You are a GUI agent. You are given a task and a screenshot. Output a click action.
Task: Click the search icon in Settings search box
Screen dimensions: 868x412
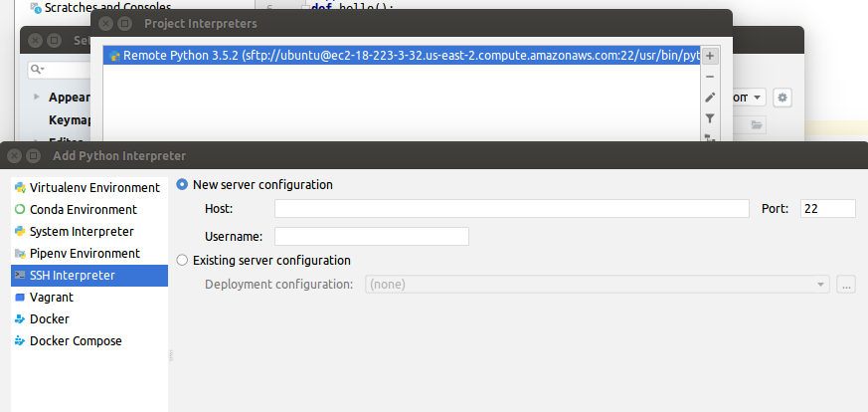[37, 70]
